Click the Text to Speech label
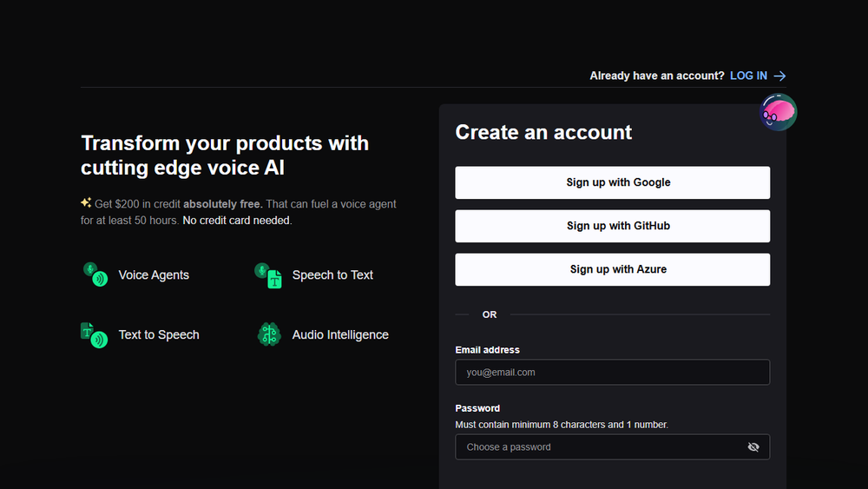This screenshot has height=489, width=868. 159,335
